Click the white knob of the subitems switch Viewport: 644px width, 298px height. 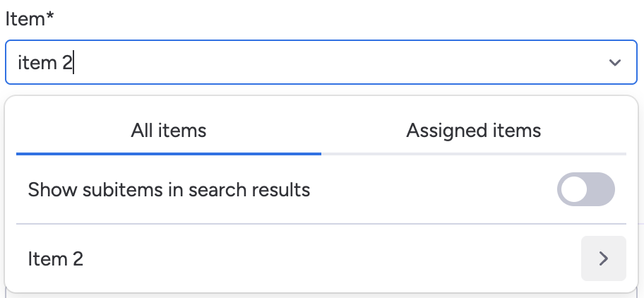(573, 189)
